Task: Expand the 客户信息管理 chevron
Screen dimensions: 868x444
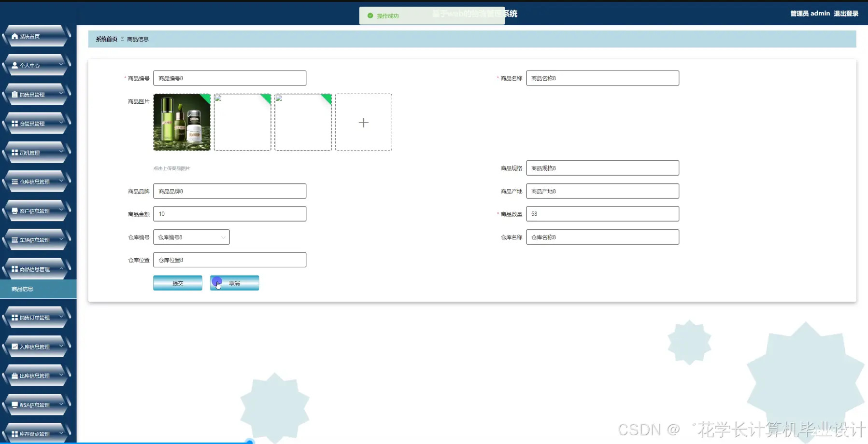Action: coord(61,210)
